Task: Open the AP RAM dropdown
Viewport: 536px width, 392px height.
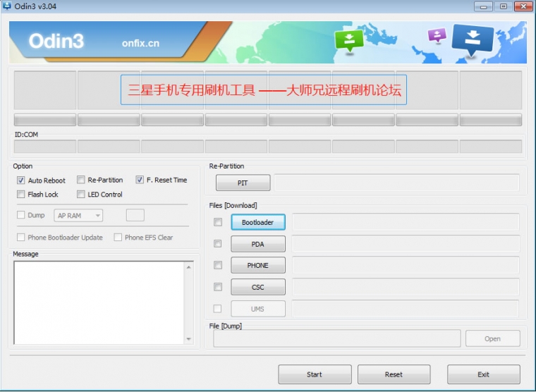Action: tap(78, 216)
